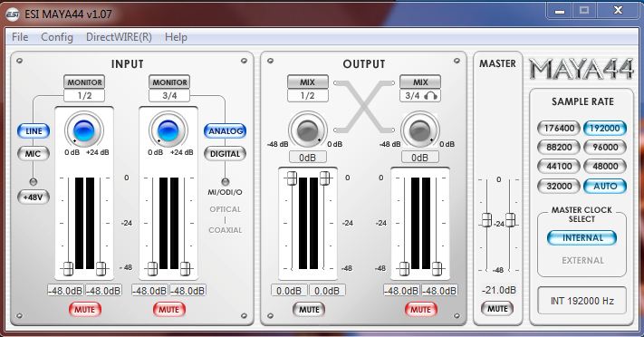Open the File menu
The image size is (644, 337).
pos(20,37)
